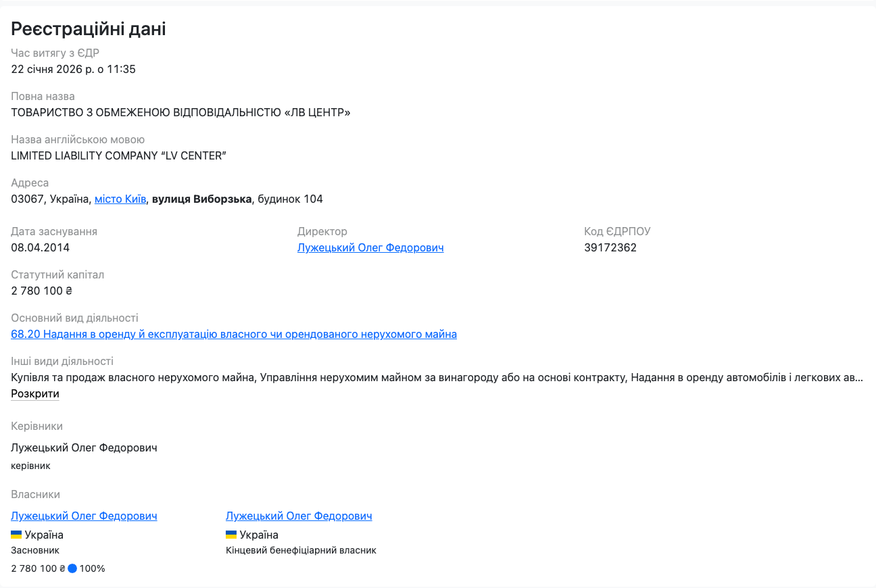Click the extract time 22 січня 2026
Screen dimensions: 876x588
coord(73,70)
